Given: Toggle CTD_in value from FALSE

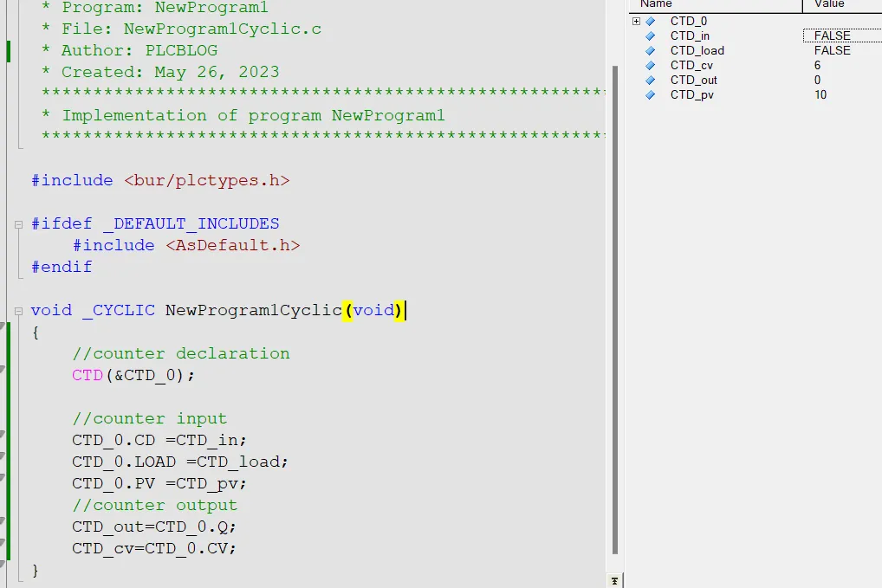Looking at the screenshot, I should (x=830, y=36).
